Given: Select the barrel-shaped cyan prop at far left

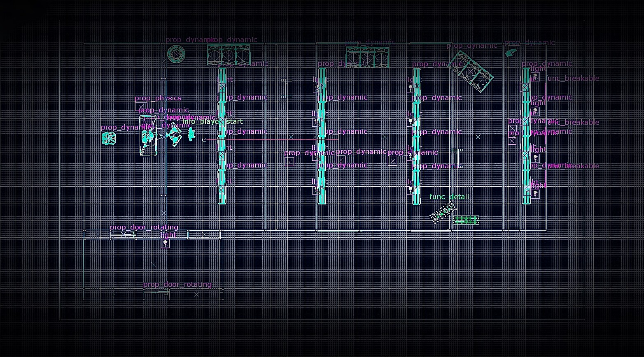Looking at the screenshot, I should pos(109,138).
